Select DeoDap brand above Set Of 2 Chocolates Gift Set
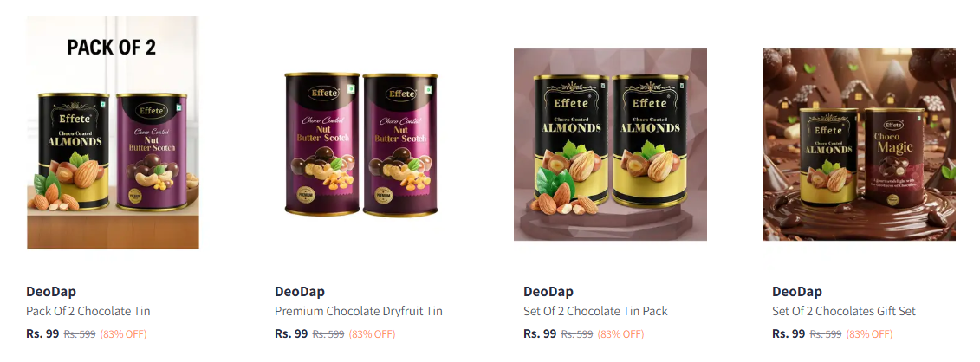Image resolution: width=980 pixels, height=362 pixels. tap(797, 292)
